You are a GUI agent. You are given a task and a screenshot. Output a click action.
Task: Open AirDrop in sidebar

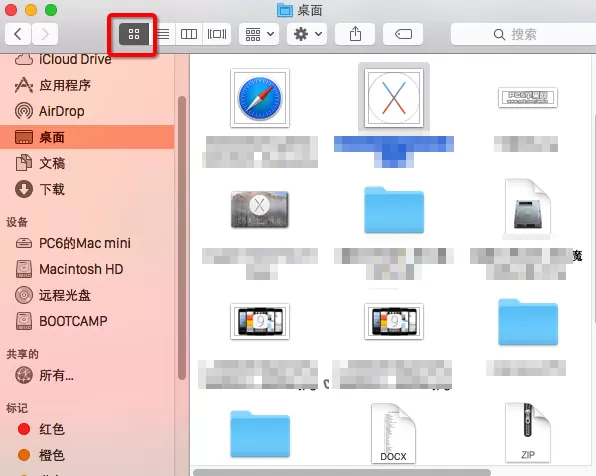click(x=87, y=111)
